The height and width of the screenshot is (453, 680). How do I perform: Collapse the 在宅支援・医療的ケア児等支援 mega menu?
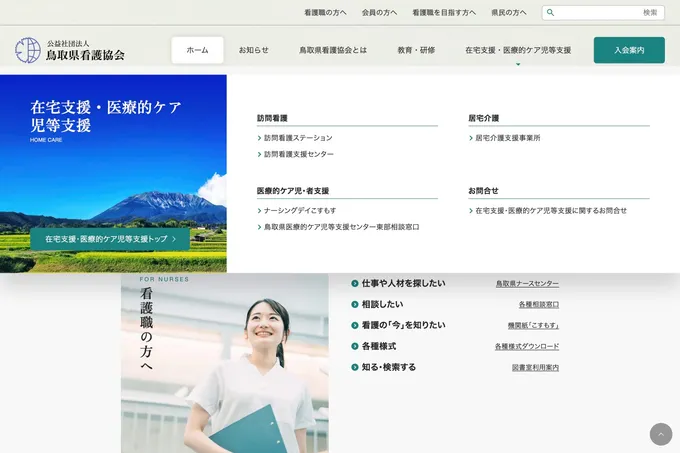tap(518, 50)
